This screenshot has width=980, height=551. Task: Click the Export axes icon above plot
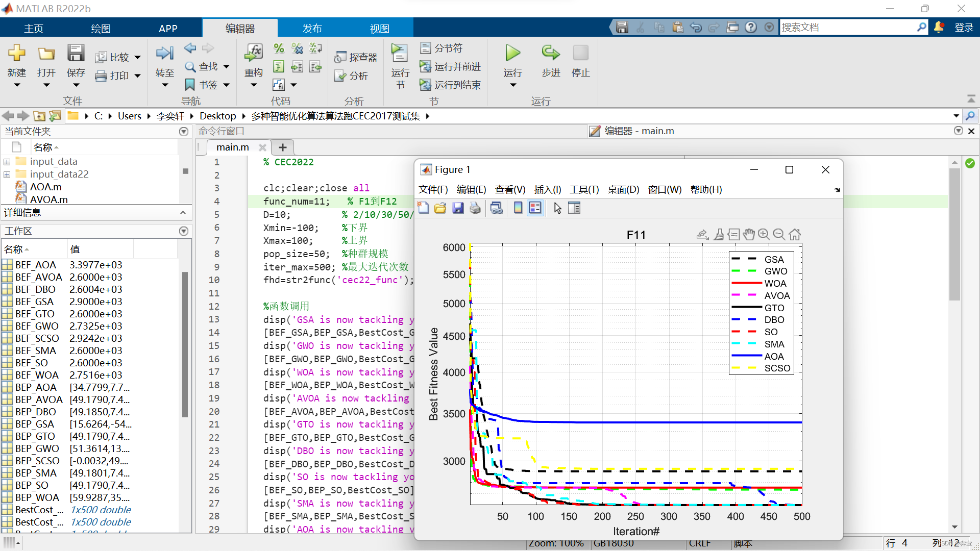click(702, 234)
